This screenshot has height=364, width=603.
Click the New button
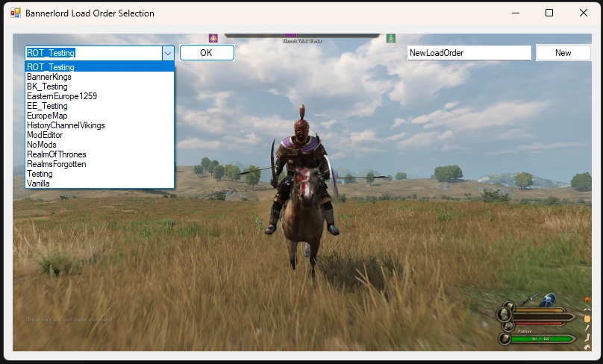point(563,53)
